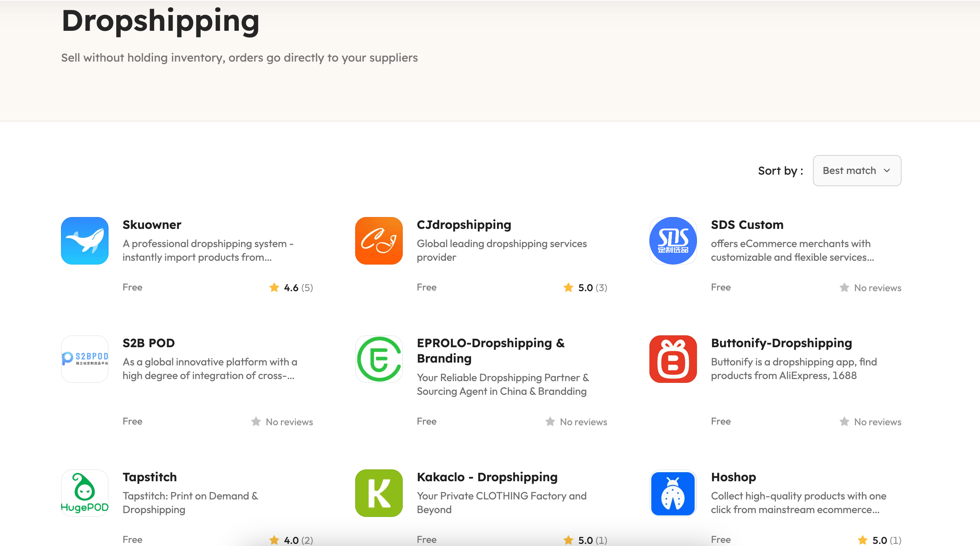Click the CJdropshipping orange logo
Viewport: 980px width, 546px height.
click(x=379, y=240)
